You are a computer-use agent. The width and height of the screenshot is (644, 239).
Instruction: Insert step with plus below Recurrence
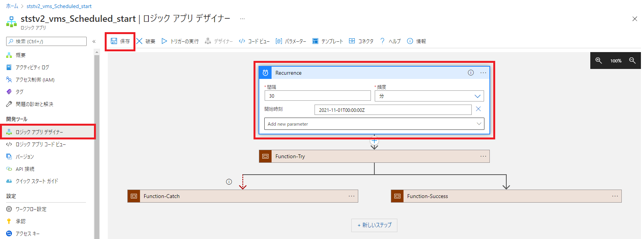374,141
